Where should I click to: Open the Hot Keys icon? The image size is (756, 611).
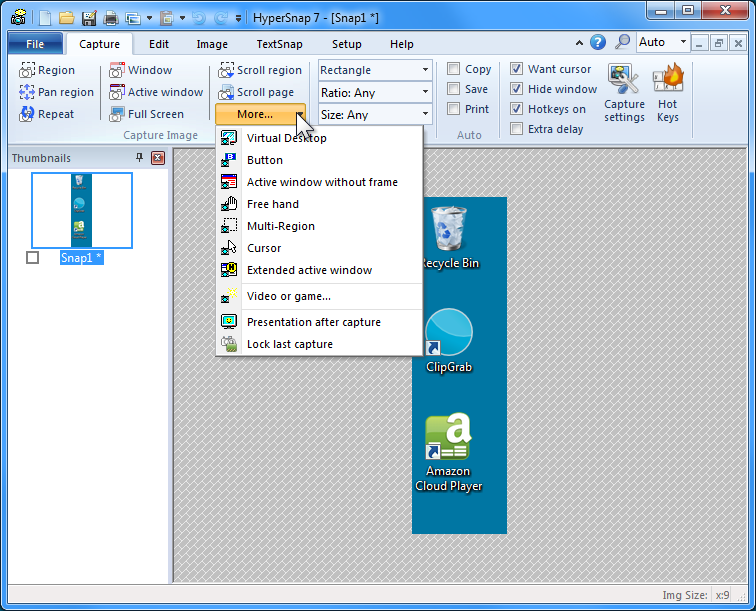click(x=667, y=94)
